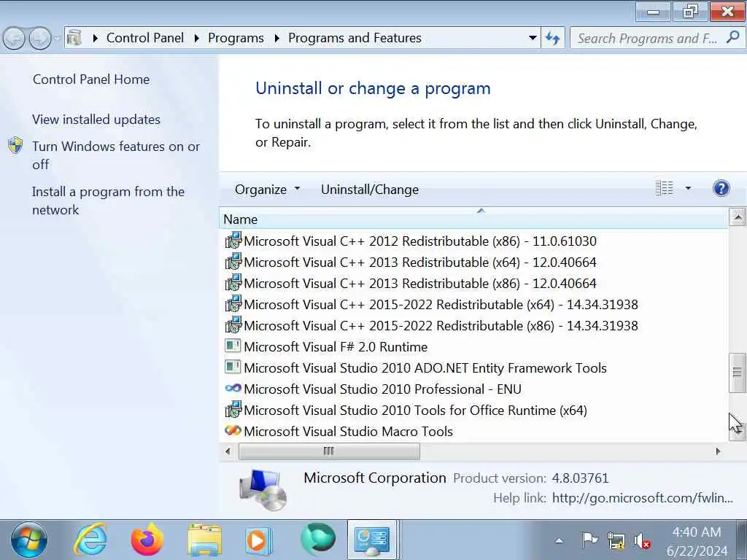Screen dimensions: 747x560
Task: Click the horizontal scrollbar right arrow
Action: [x=719, y=451]
